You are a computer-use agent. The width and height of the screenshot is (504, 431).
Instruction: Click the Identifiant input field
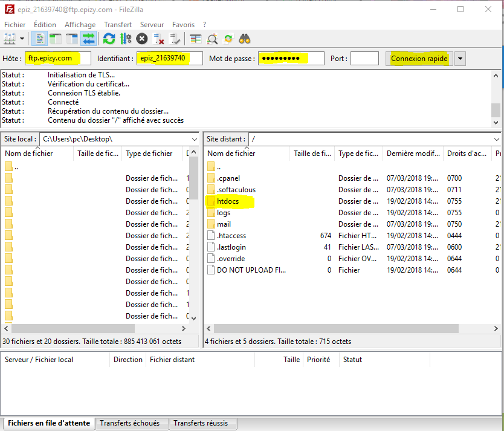169,59
